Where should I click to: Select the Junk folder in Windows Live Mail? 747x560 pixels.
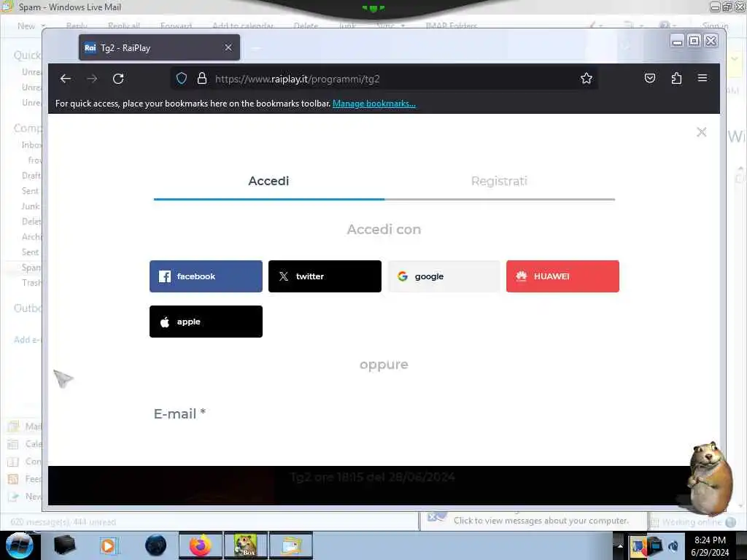tap(30, 206)
